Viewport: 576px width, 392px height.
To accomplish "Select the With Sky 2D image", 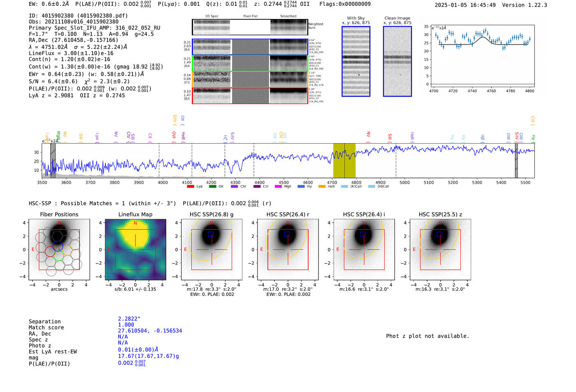I will tap(356, 61).
